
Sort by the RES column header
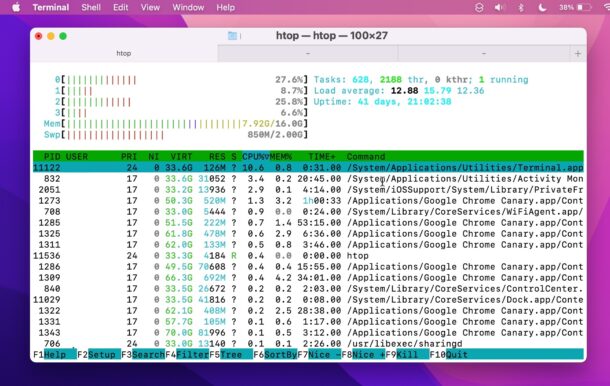217,156
